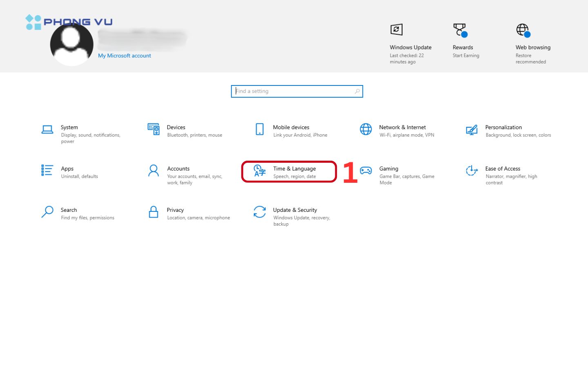Click 'Link your Android, iPhone' description

[x=300, y=135]
